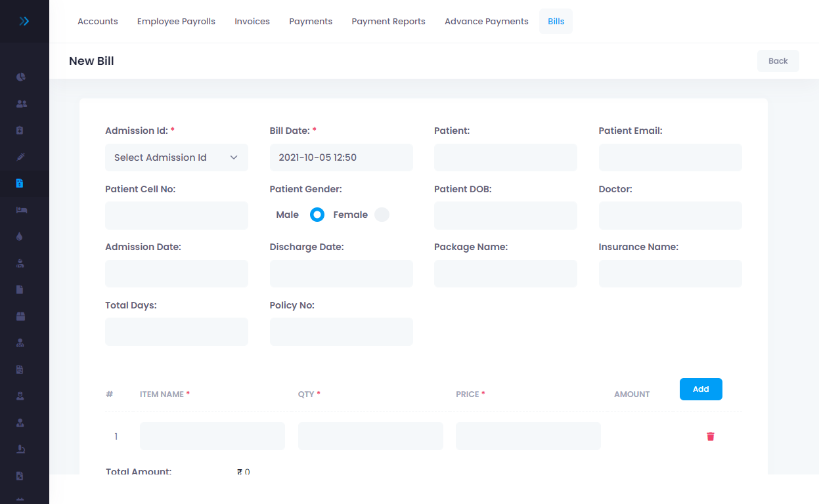The width and height of the screenshot is (819, 504).
Task: Open the microscope lab sidebar icon
Action: (21, 450)
